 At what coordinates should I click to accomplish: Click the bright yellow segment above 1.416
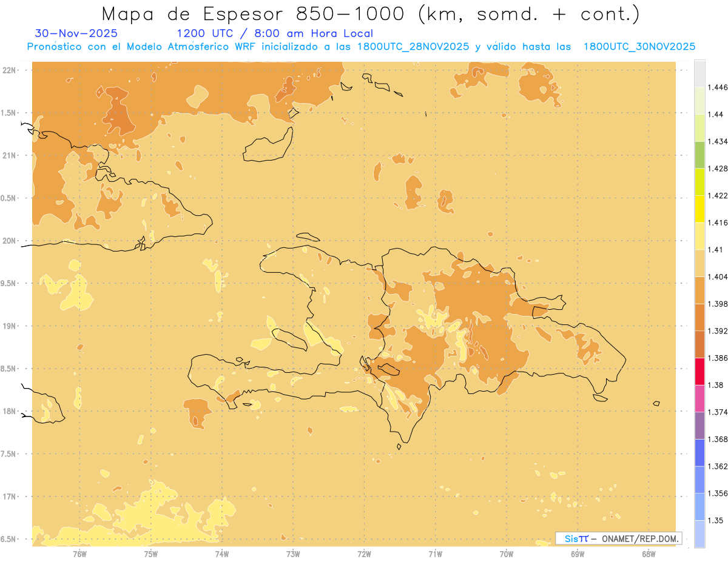coord(699,209)
